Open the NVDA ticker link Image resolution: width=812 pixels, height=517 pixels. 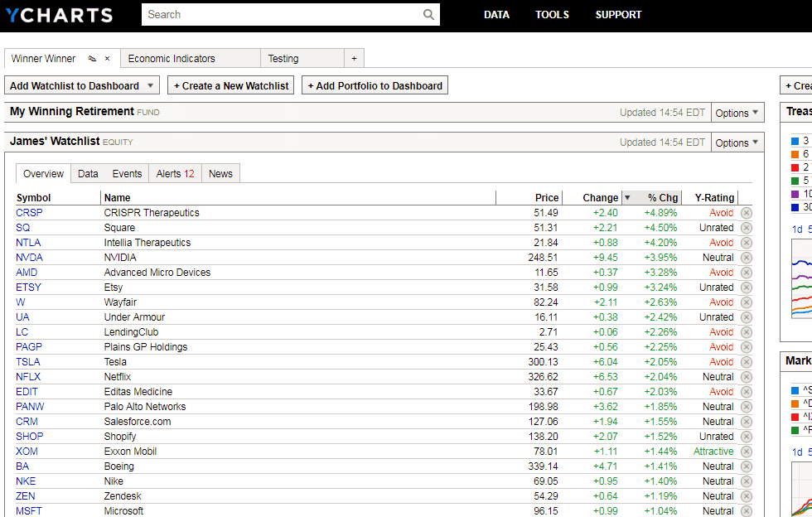click(x=29, y=258)
